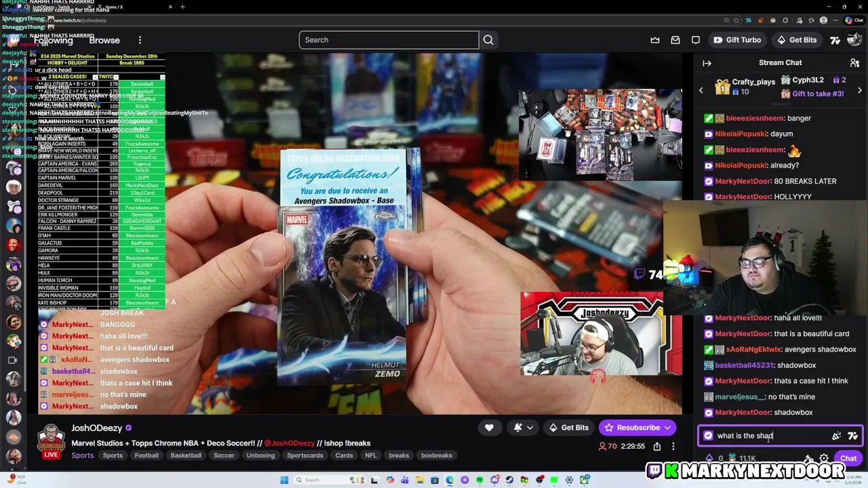The height and width of the screenshot is (488, 868).
Task: Select the Cards tag
Action: [344, 455]
